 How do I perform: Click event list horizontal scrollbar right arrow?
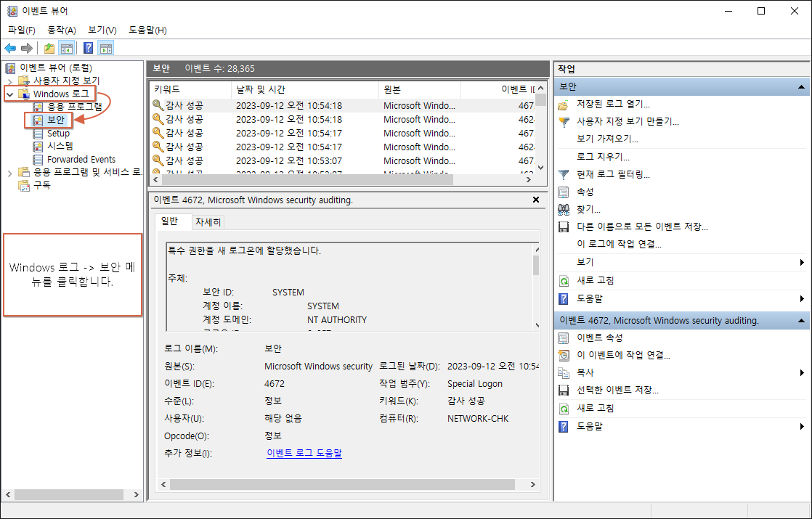pos(529,179)
